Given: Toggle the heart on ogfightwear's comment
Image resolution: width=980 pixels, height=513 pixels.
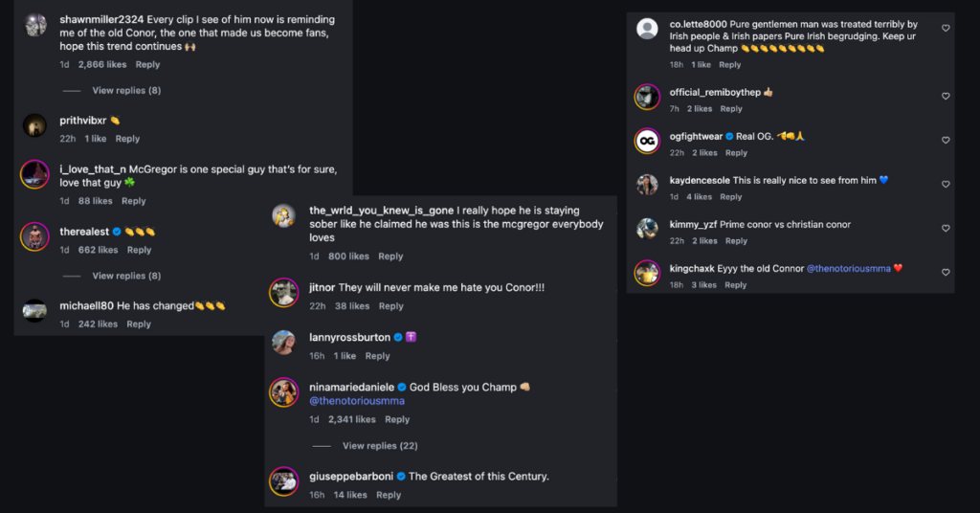Looking at the screenshot, I should point(946,141).
